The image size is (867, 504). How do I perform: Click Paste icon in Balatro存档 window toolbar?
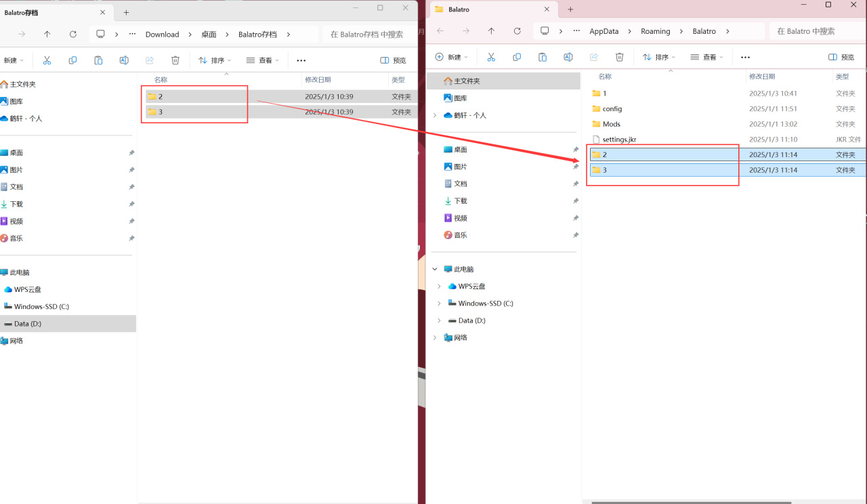click(x=98, y=60)
